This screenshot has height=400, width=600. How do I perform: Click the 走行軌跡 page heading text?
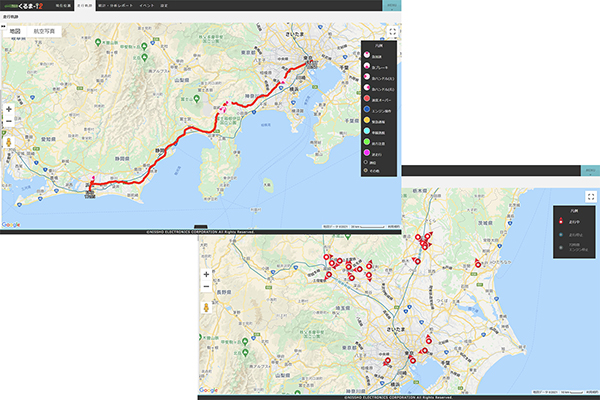(x=10, y=17)
